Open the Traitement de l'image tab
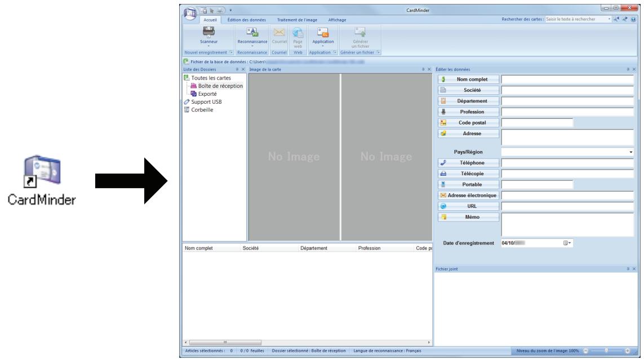The width and height of the screenshot is (644, 359). point(297,20)
